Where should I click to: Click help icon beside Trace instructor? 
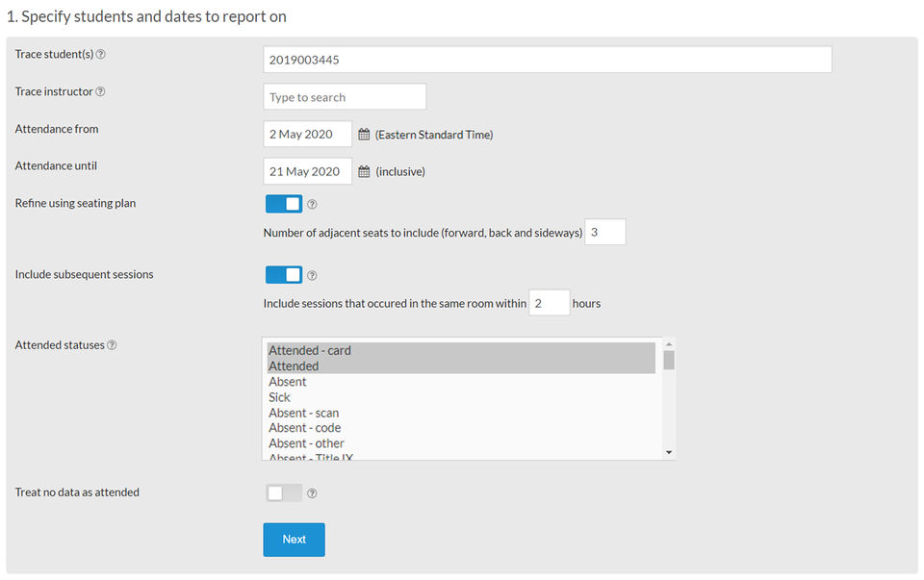(x=101, y=92)
